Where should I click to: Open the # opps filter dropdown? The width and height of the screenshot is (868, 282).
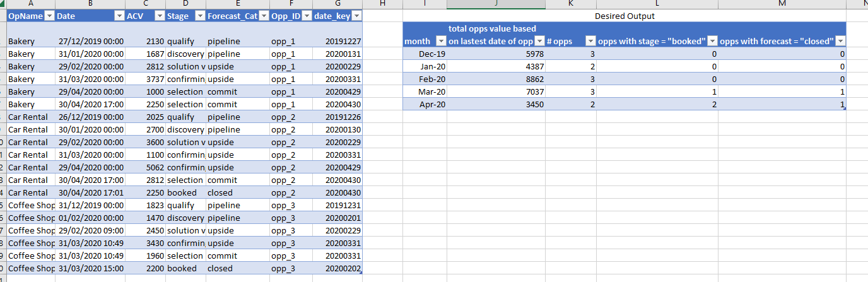(590, 42)
